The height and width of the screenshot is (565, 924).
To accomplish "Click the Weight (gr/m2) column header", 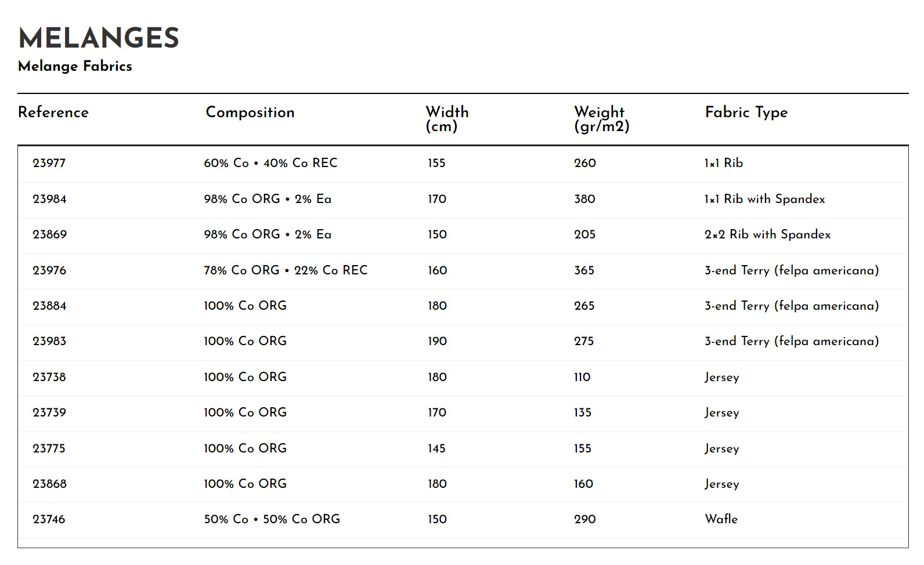I will (x=602, y=119).
